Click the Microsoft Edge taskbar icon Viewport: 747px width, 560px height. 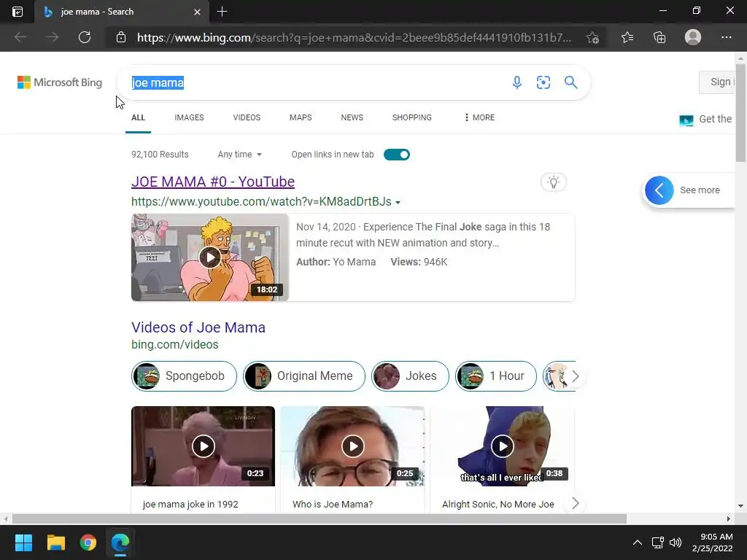pos(120,542)
